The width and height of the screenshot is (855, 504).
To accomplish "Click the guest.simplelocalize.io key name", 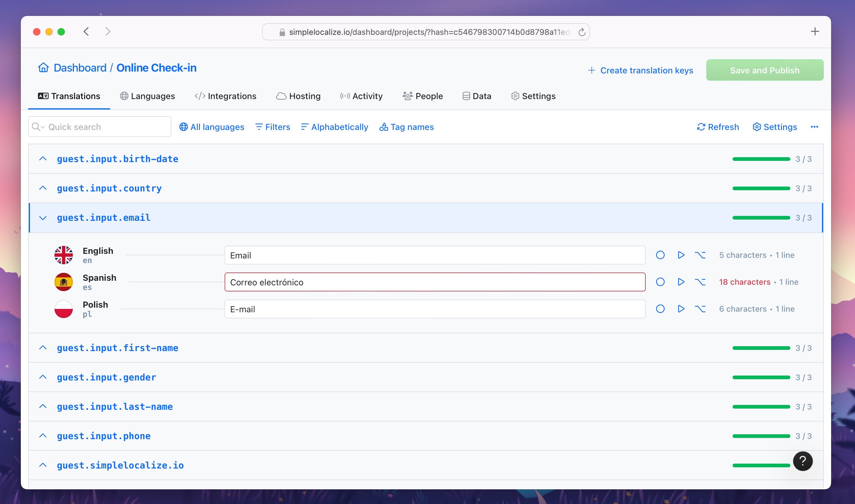I will pyautogui.click(x=120, y=465).
